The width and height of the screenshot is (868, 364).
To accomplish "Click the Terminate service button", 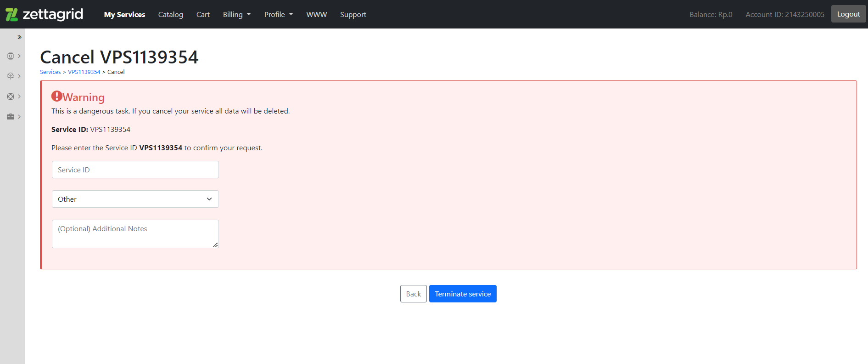I will (x=463, y=294).
